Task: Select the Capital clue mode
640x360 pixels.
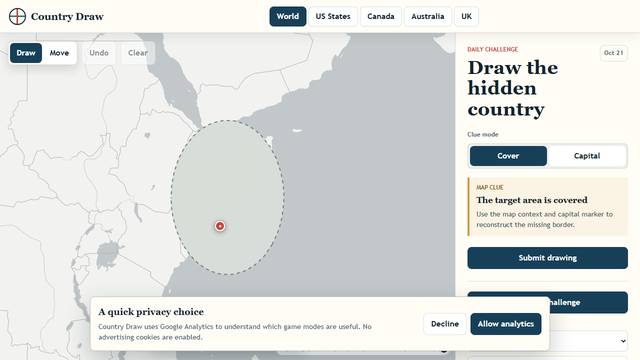Action: 587,156
